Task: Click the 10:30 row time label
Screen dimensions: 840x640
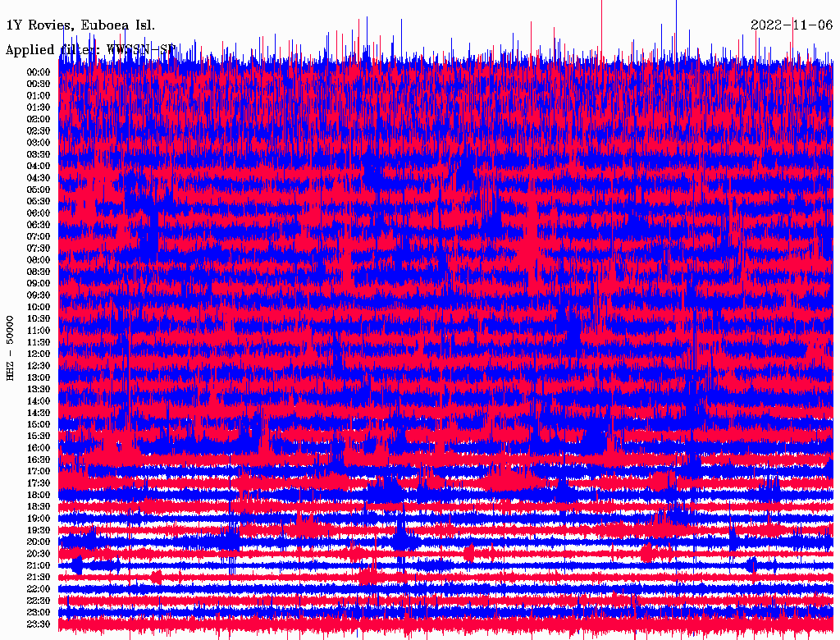Action: tap(39, 318)
